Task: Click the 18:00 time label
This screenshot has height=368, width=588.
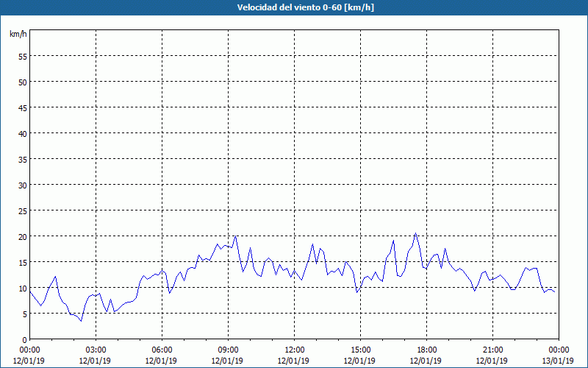Action: [x=427, y=350]
